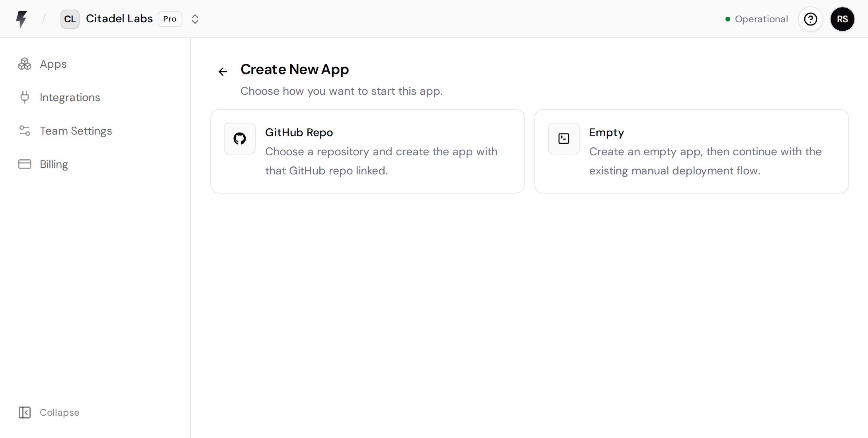
Task: Click the Empty app terminal icon
Action: click(564, 139)
